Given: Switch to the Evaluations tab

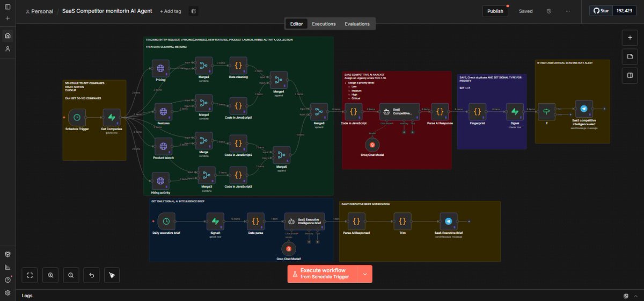Looking at the screenshot, I should 357,24.
